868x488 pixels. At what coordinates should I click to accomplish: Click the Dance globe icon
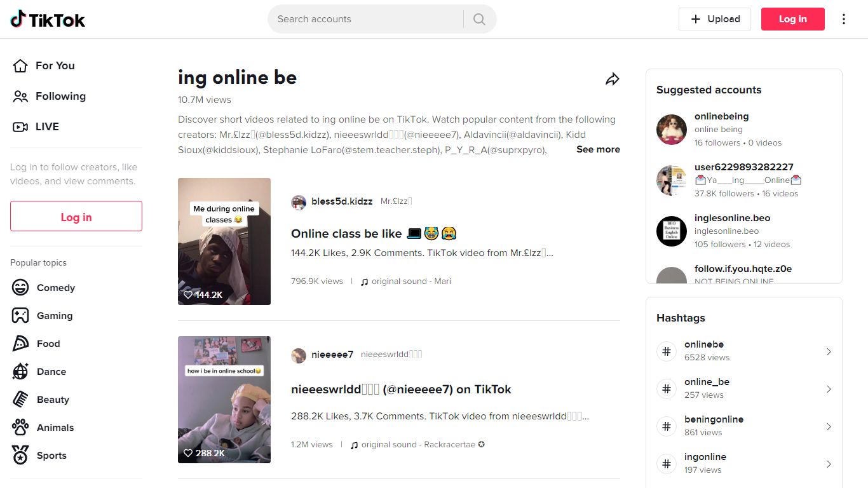pos(20,371)
